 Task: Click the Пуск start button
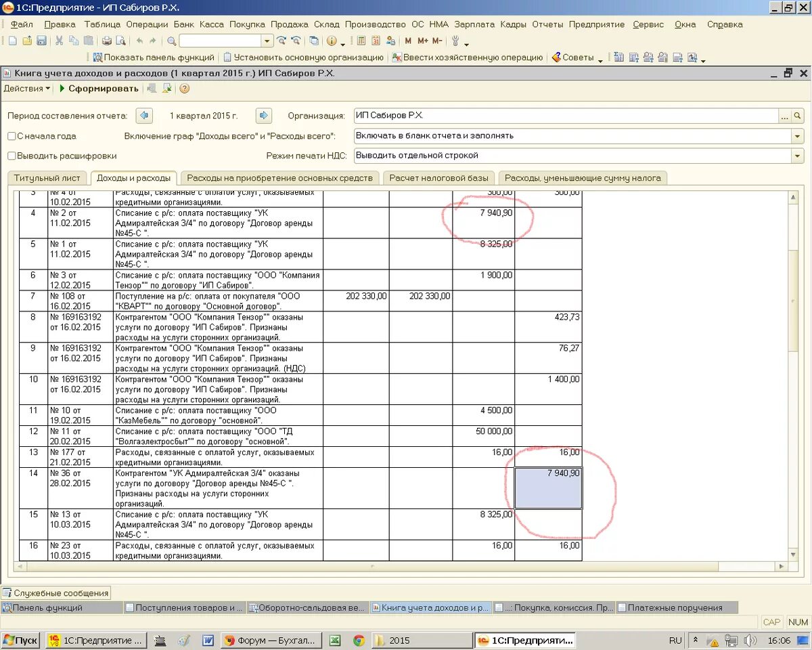tap(20, 640)
